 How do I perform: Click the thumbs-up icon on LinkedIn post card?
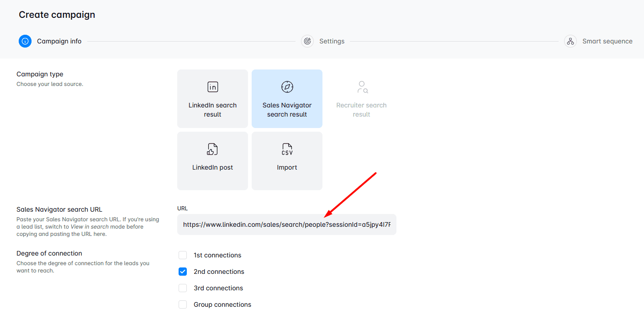(213, 149)
